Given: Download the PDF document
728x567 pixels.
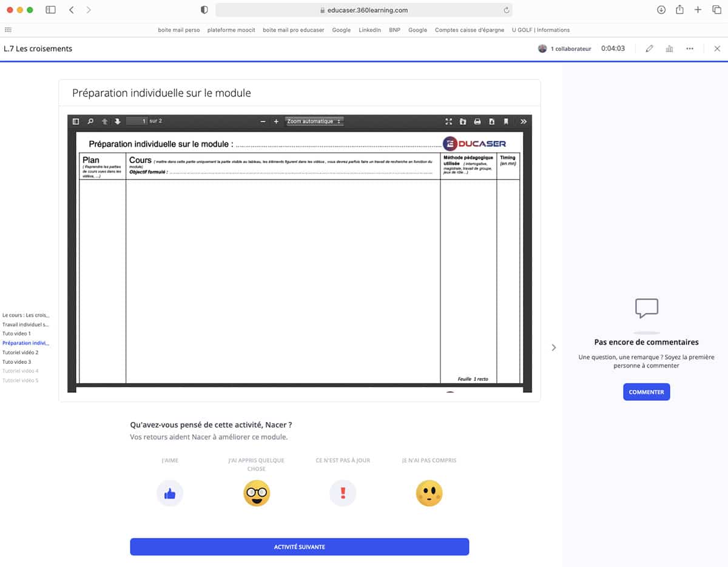Looking at the screenshot, I should point(491,121).
